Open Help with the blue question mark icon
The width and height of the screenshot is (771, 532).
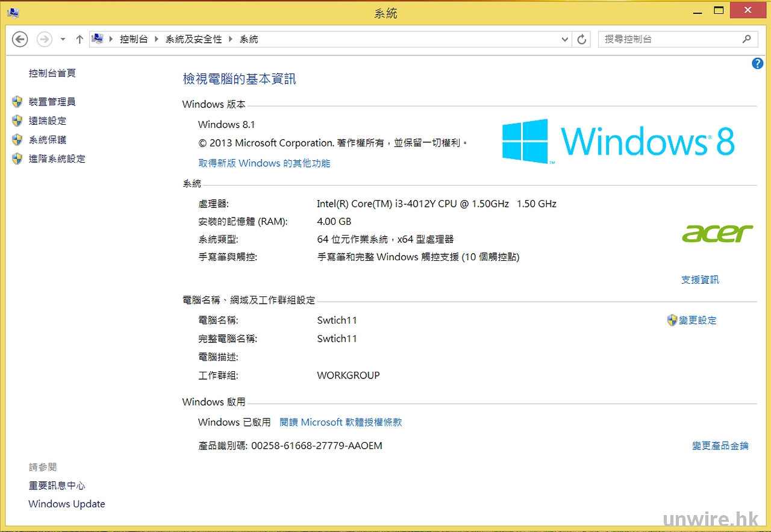pyautogui.click(x=758, y=64)
